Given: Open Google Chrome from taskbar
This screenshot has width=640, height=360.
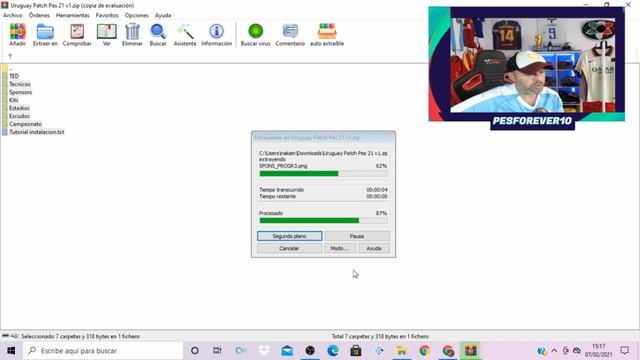Looking at the screenshot, I should click(424, 351).
